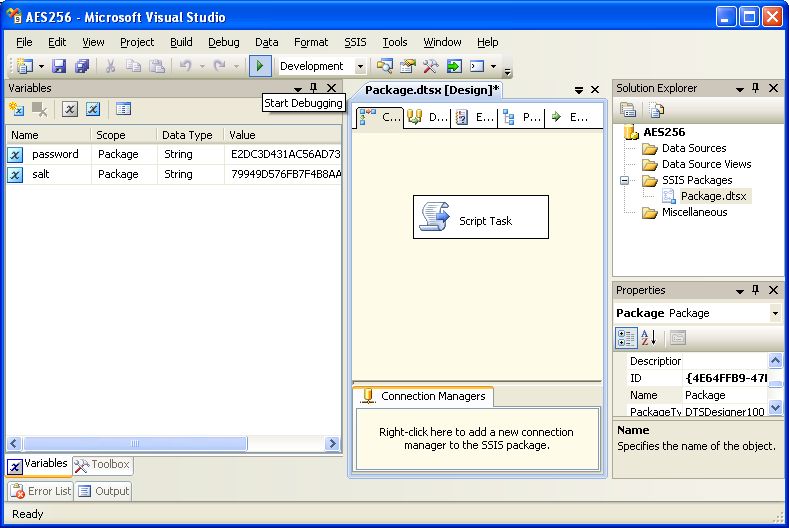This screenshot has width=789, height=528.
Task: Click the Solution Explorer Show All Files icon
Action: [x=656, y=110]
